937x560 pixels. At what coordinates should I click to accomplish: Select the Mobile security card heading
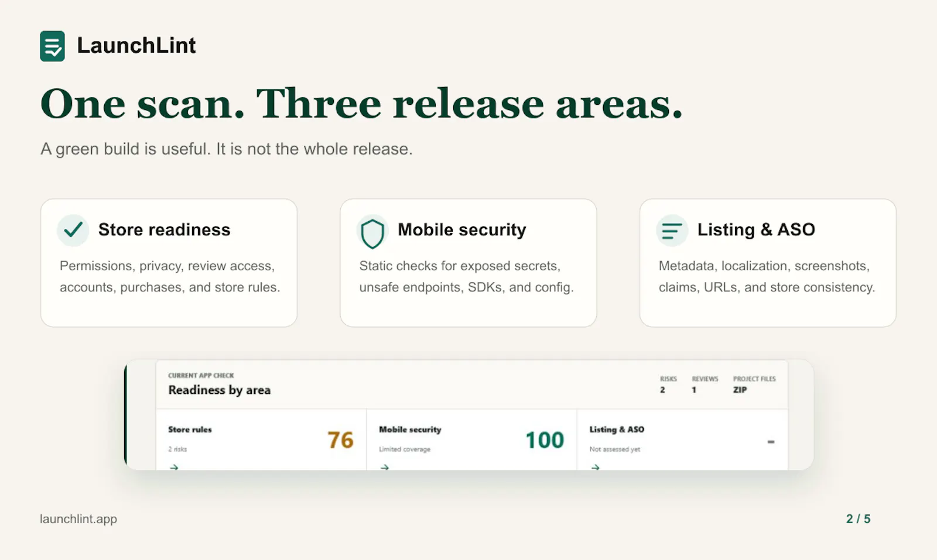(462, 229)
